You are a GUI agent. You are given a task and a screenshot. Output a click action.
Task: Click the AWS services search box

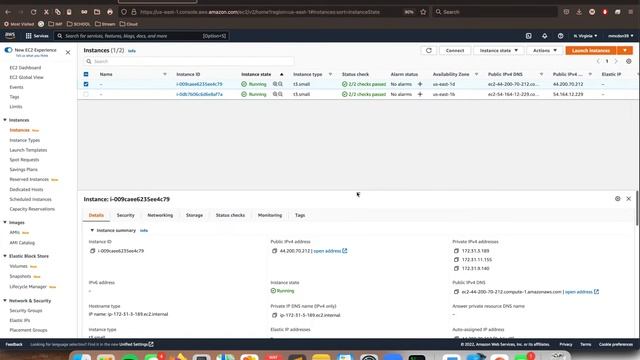(x=141, y=36)
